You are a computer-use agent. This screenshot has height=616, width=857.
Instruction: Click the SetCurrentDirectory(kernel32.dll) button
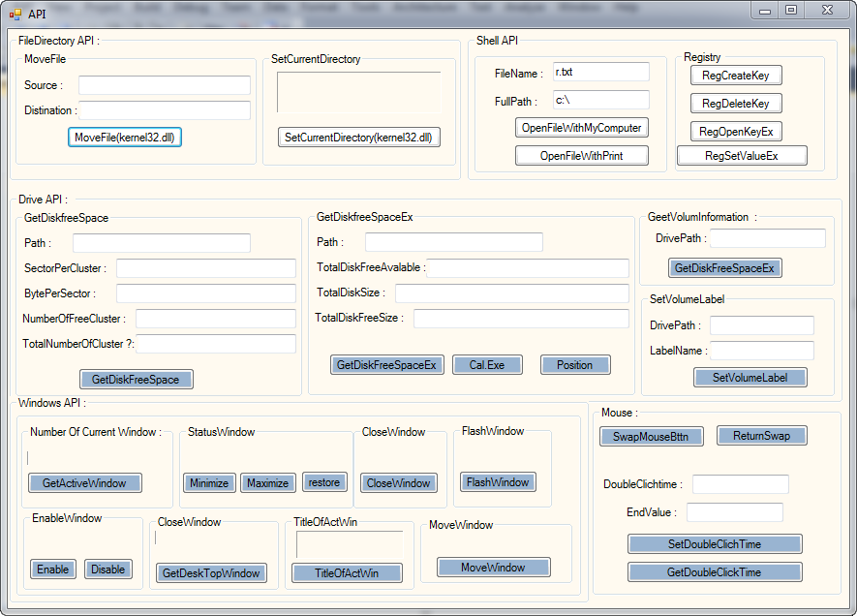(358, 138)
